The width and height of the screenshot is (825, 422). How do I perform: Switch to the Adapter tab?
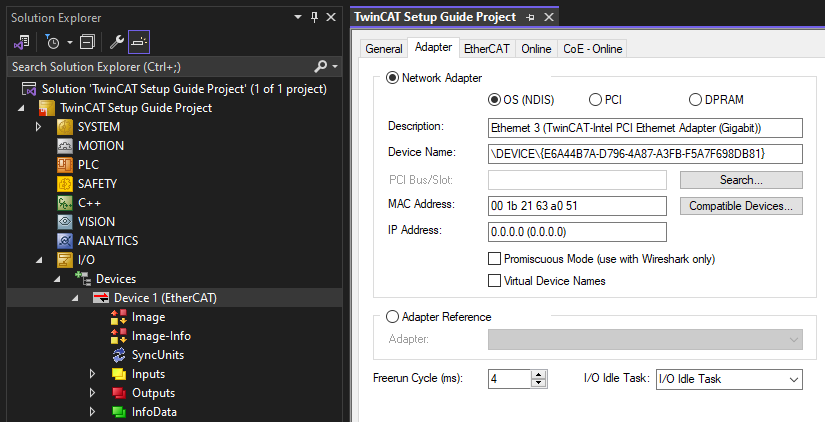pos(434,47)
